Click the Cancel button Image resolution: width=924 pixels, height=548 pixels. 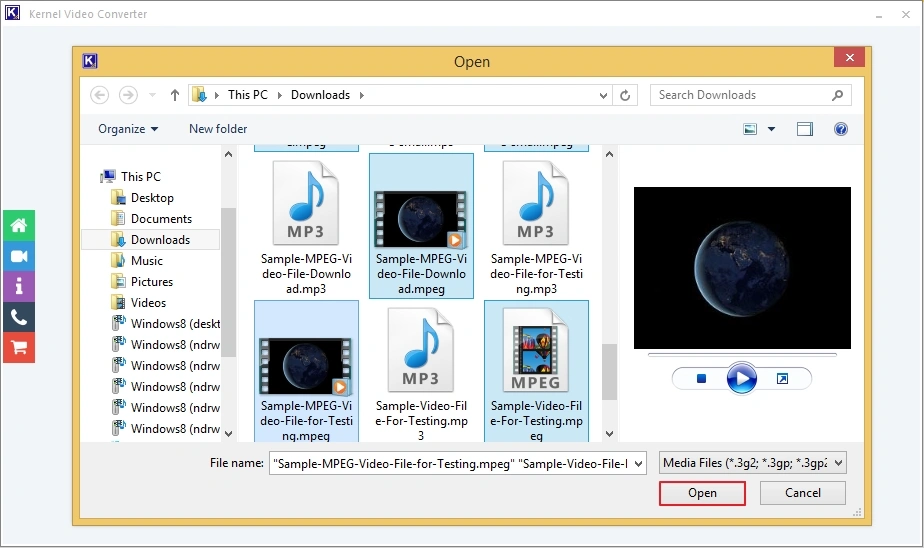(803, 493)
